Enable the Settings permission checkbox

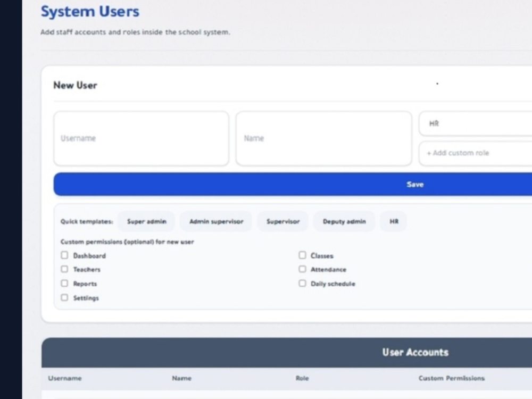tap(64, 297)
